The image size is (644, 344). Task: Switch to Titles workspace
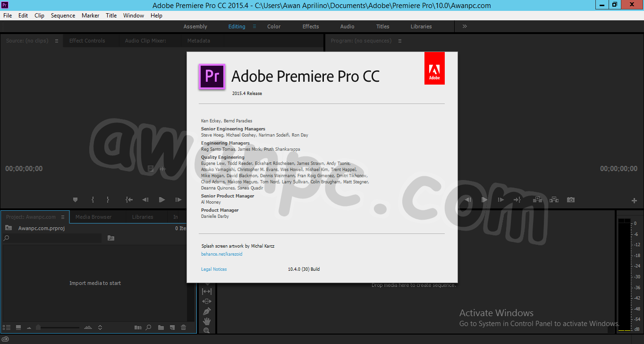pyautogui.click(x=383, y=26)
